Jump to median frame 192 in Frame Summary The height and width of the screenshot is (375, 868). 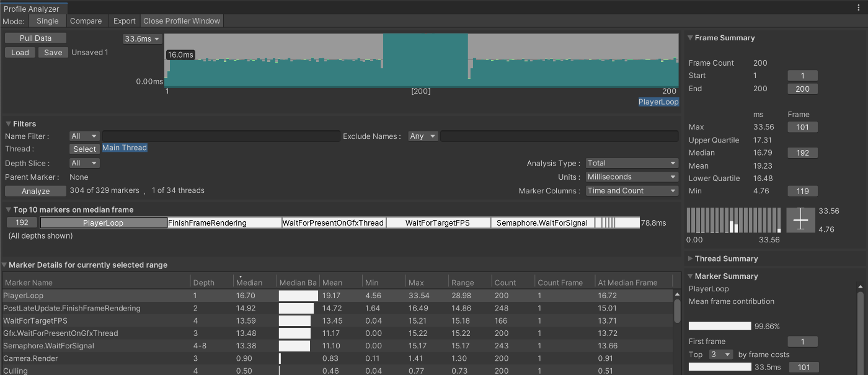(x=802, y=152)
